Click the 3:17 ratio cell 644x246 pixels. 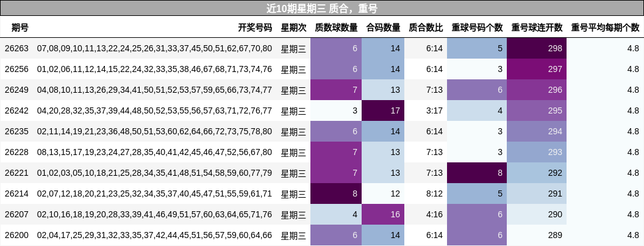click(426, 110)
